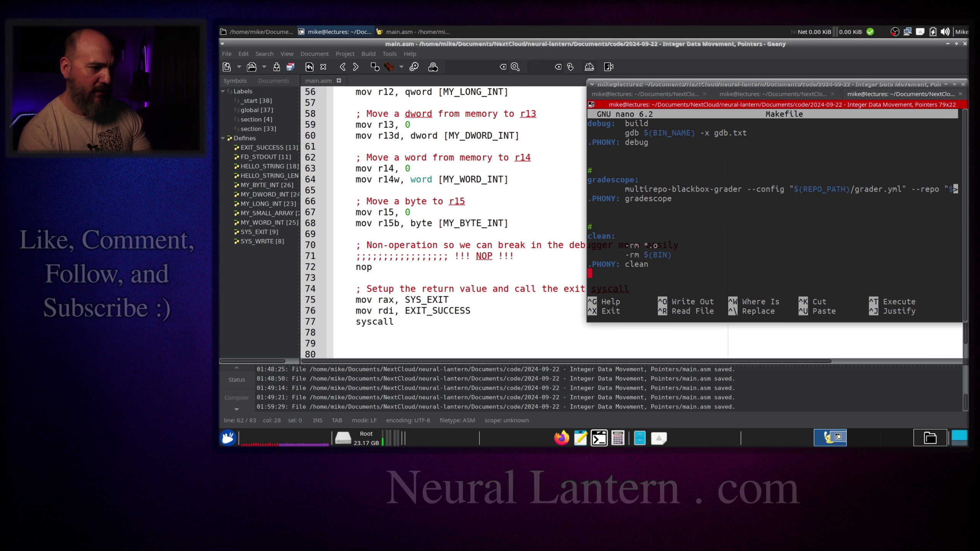Click the editor horizontal scrollbar
The width and height of the screenshot is (980, 551).
coord(567,361)
